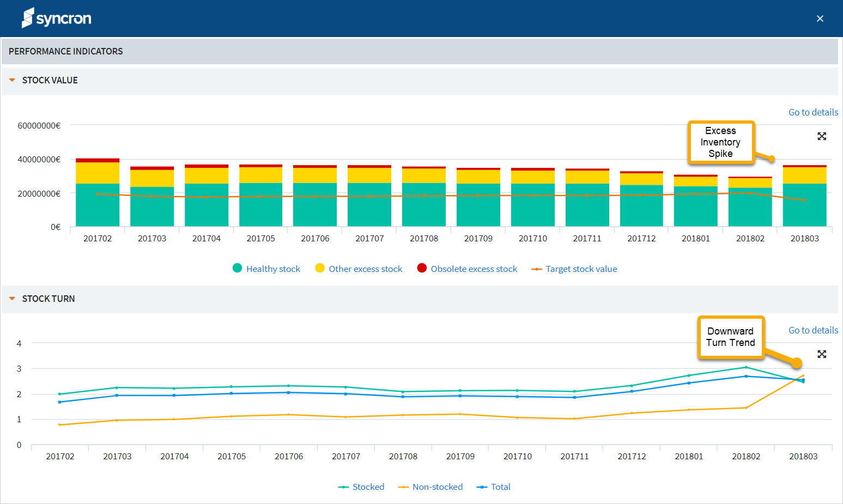Image resolution: width=843 pixels, height=504 pixels.
Task: Open fullscreen view of the Stock Value chart
Action: click(822, 136)
